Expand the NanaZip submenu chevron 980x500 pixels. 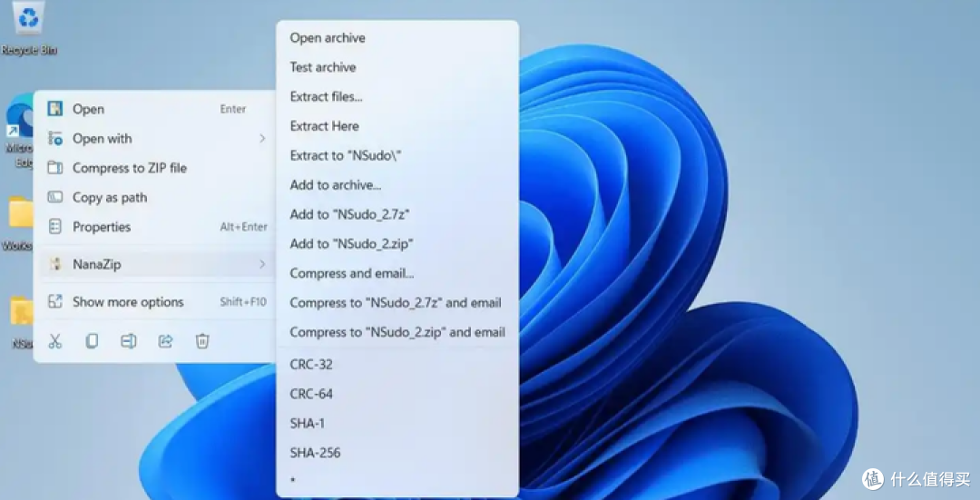pos(262,264)
